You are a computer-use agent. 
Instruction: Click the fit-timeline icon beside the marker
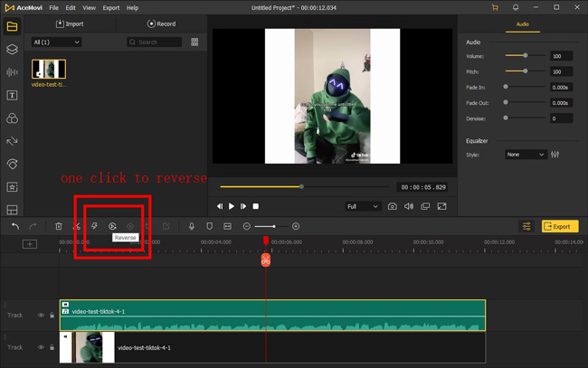[x=227, y=226]
